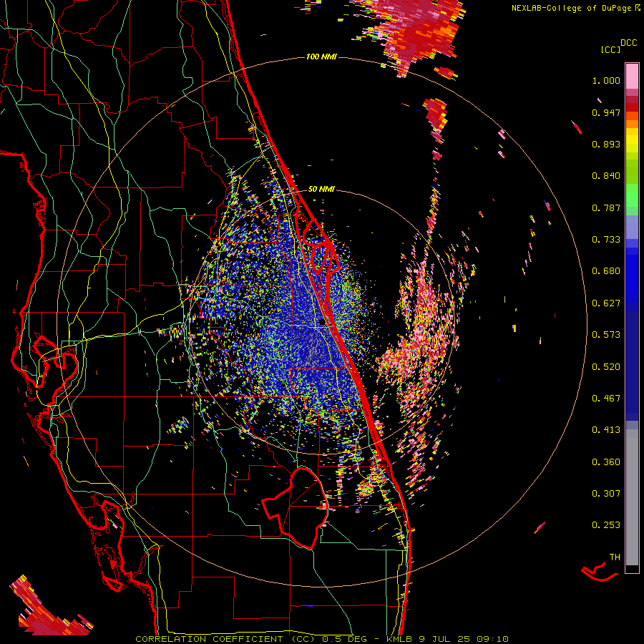Select the 0.893 scale value
The image size is (644, 644).
(x=606, y=144)
